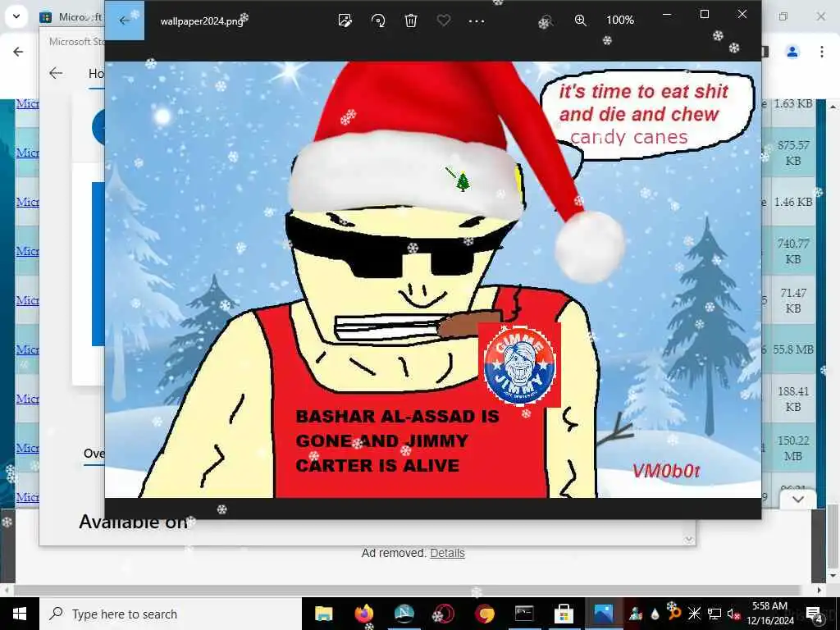This screenshot has width=840, height=630.
Task: Zoom in with the magnifier plus icon
Action: coord(580,21)
